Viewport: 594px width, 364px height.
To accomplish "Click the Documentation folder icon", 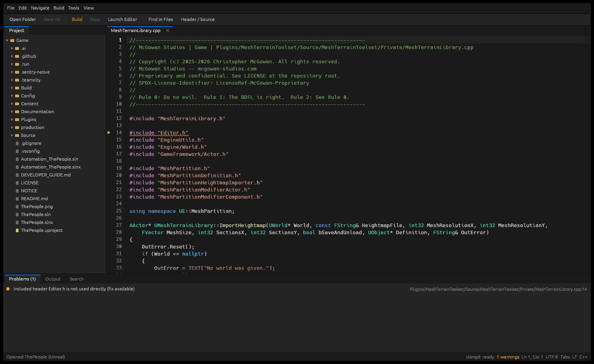I will click(17, 112).
